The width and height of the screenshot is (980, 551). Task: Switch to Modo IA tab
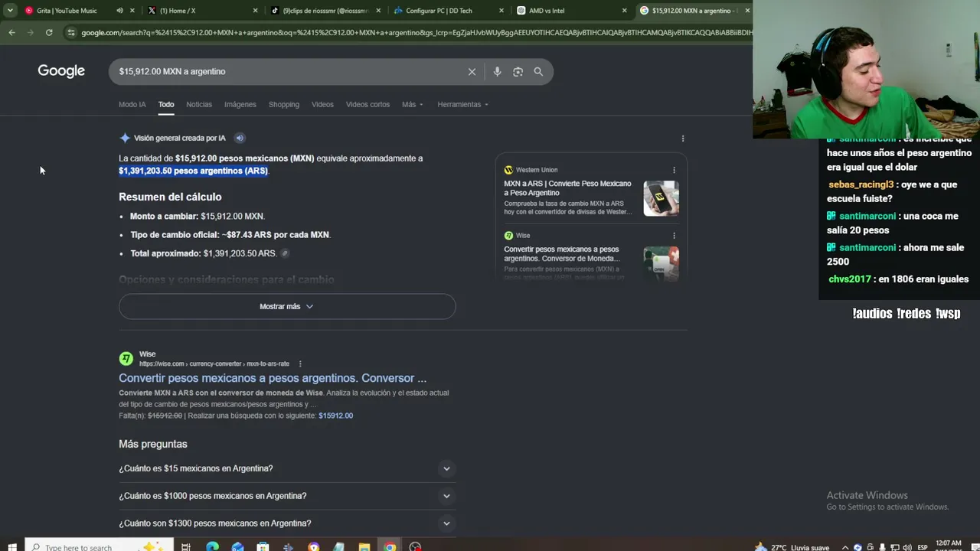coord(132,105)
